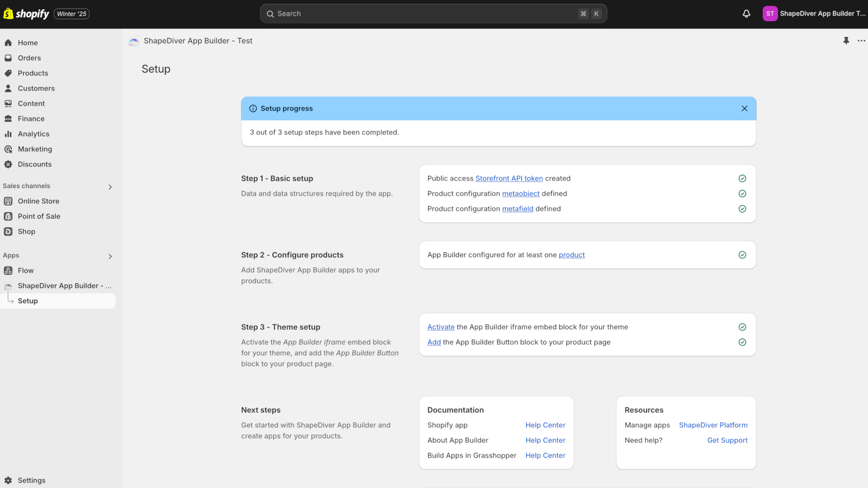Open the ST account avatar menu

pos(770,14)
